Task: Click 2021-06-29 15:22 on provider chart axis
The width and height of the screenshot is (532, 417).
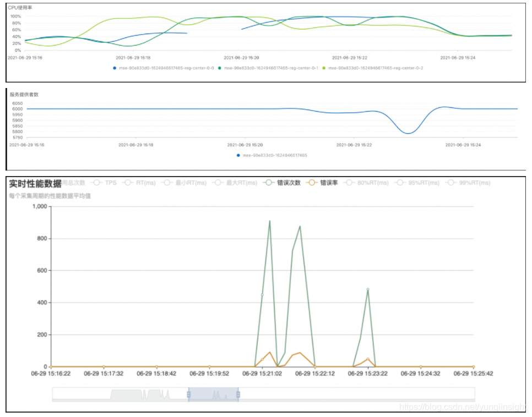Action: point(354,145)
